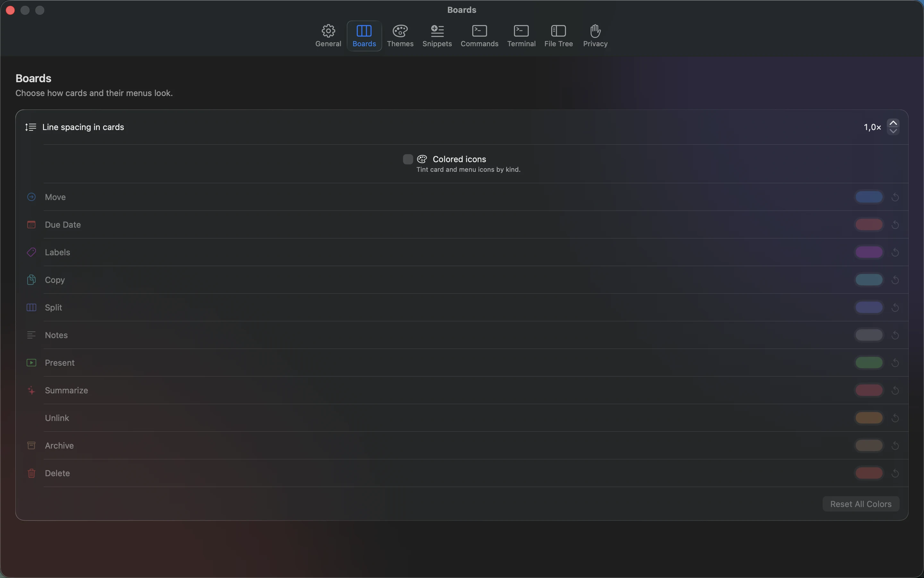Open the Unlink color swatch
The width and height of the screenshot is (924, 578).
click(868, 418)
